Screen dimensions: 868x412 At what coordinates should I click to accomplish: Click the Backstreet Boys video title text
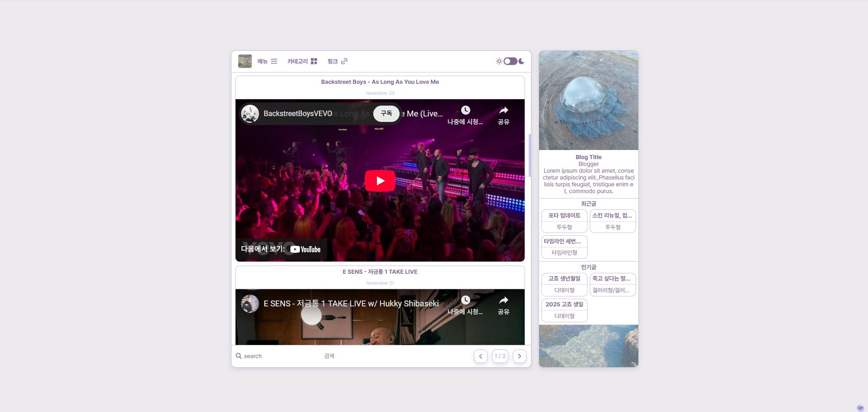422,114
